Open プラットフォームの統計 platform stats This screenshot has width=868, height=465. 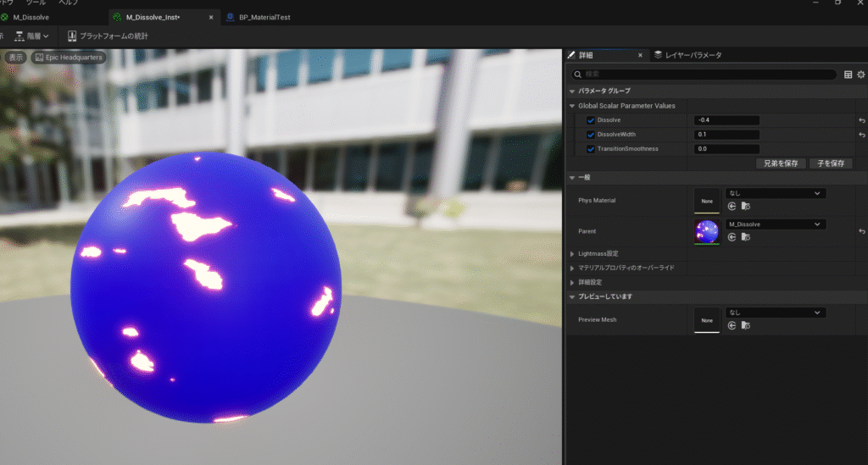point(108,36)
